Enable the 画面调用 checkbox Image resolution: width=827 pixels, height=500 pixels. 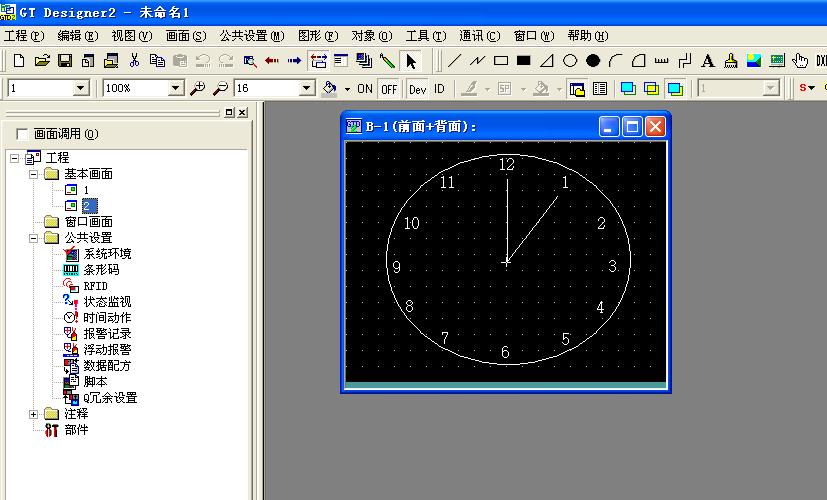click(x=22, y=134)
